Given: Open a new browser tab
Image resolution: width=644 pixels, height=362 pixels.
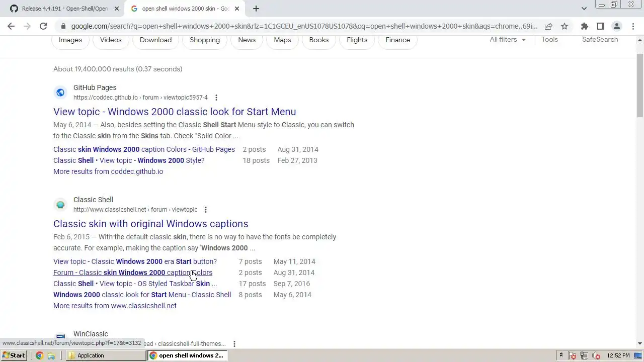Looking at the screenshot, I should tap(256, 9).
